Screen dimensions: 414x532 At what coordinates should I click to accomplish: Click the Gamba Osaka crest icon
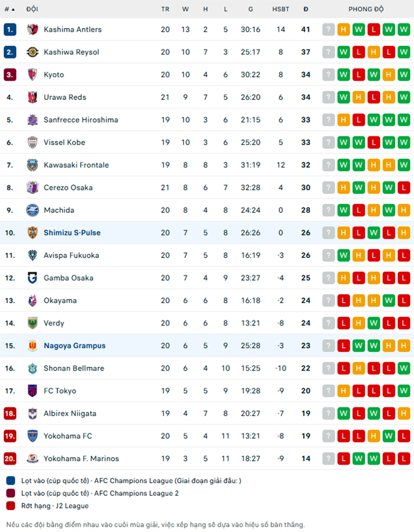(32, 278)
